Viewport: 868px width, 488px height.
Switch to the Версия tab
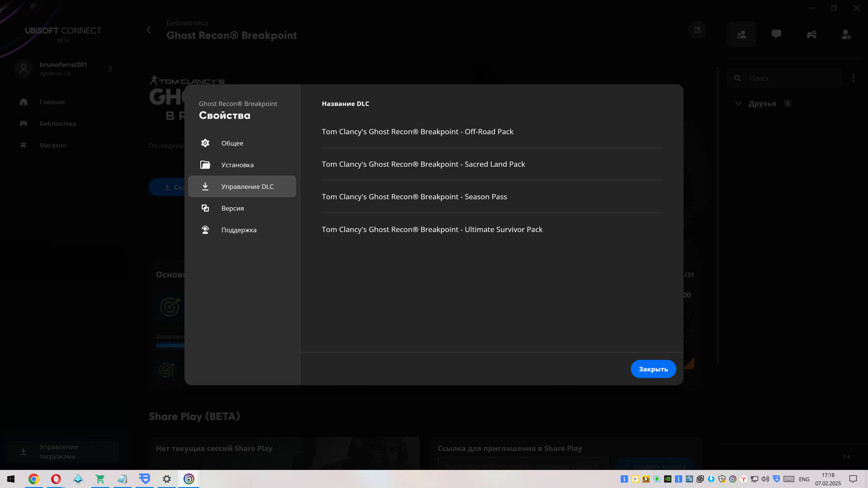point(242,208)
